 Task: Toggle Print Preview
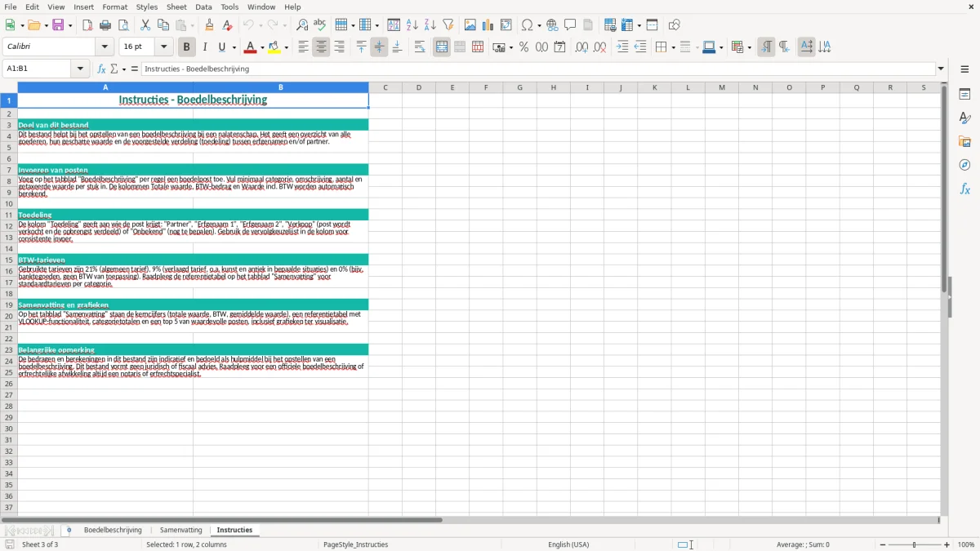click(123, 25)
